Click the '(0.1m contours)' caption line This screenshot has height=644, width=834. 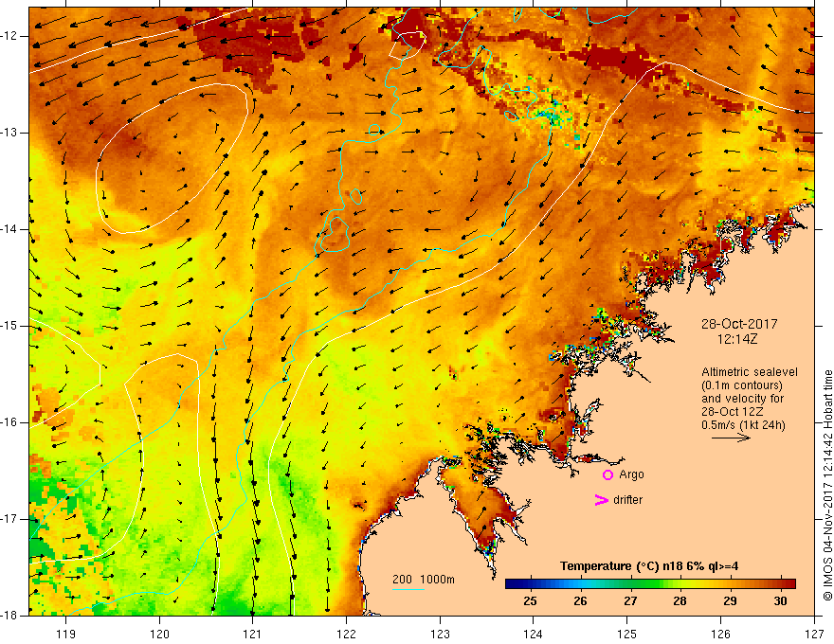(742, 385)
